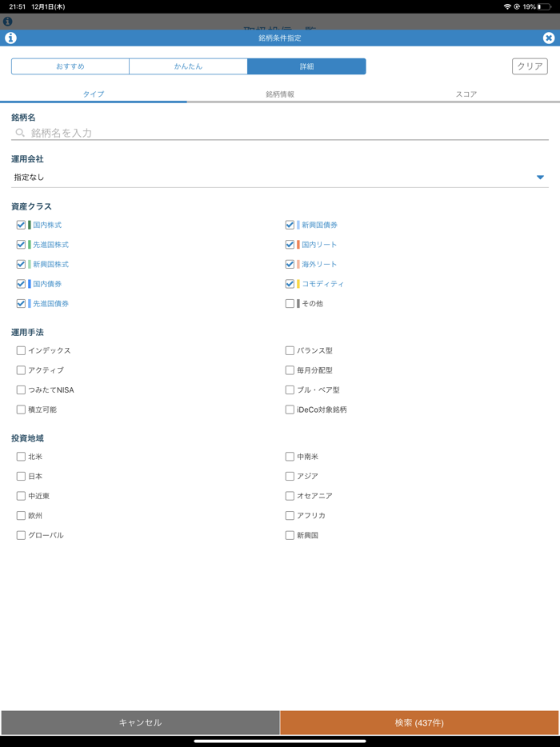
Task: Enable the アクティブ checkbox
Action: 21,370
